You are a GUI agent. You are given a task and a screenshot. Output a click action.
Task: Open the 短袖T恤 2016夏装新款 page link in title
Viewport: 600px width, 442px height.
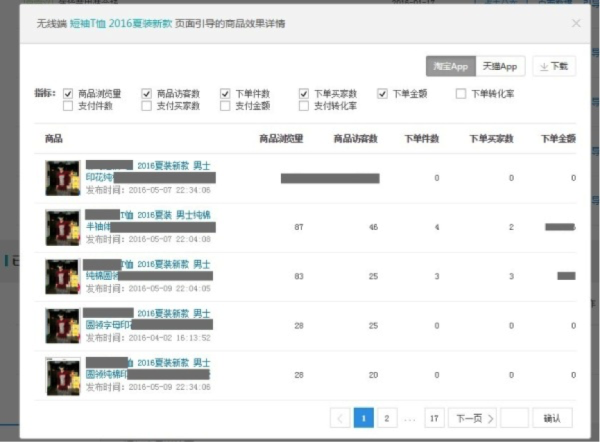(121, 24)
